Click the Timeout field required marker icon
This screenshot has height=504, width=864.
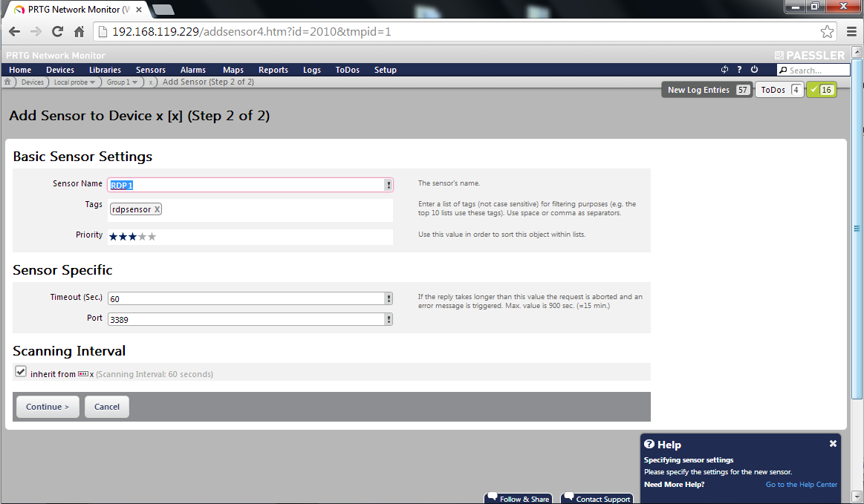point(389,298)
